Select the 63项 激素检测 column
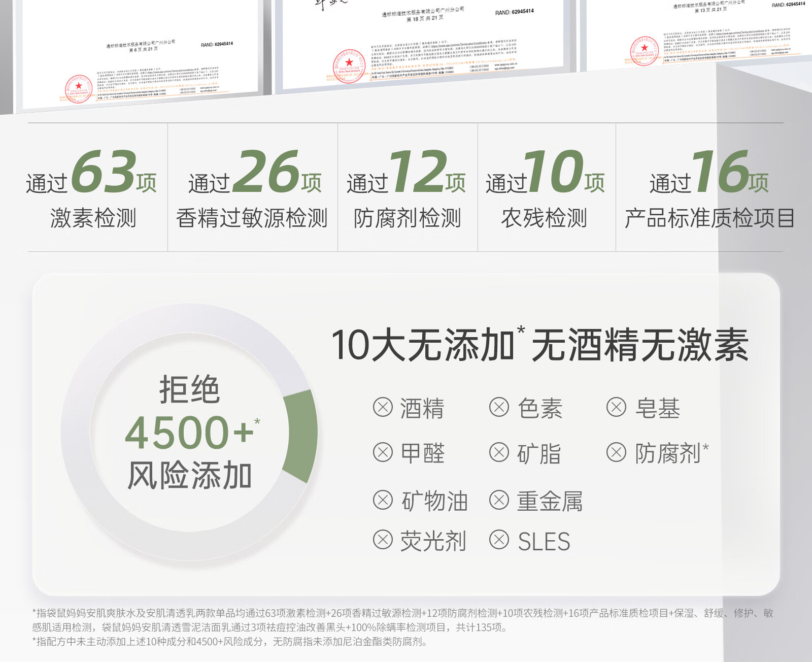Screen dimensions: 812x662 click(x=93, y=188)
